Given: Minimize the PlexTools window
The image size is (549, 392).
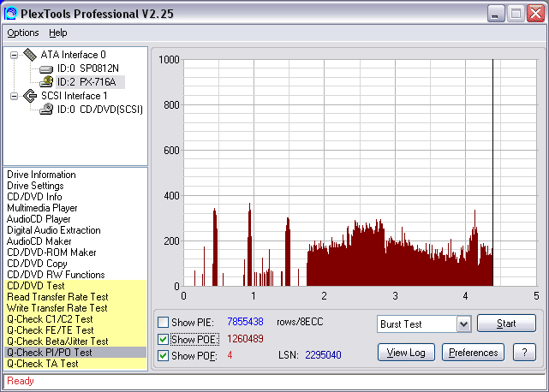Looking at the screenshot, I should click(496, 14).
